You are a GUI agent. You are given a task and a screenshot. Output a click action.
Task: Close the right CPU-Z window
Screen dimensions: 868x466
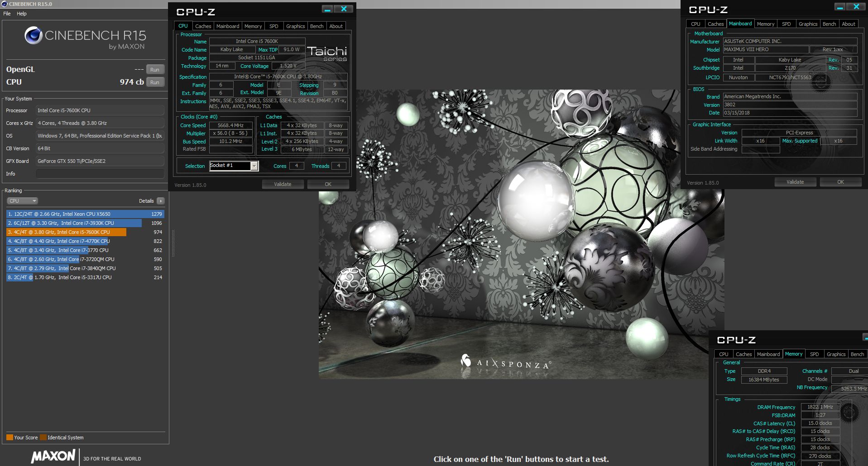tap(856, 7)
